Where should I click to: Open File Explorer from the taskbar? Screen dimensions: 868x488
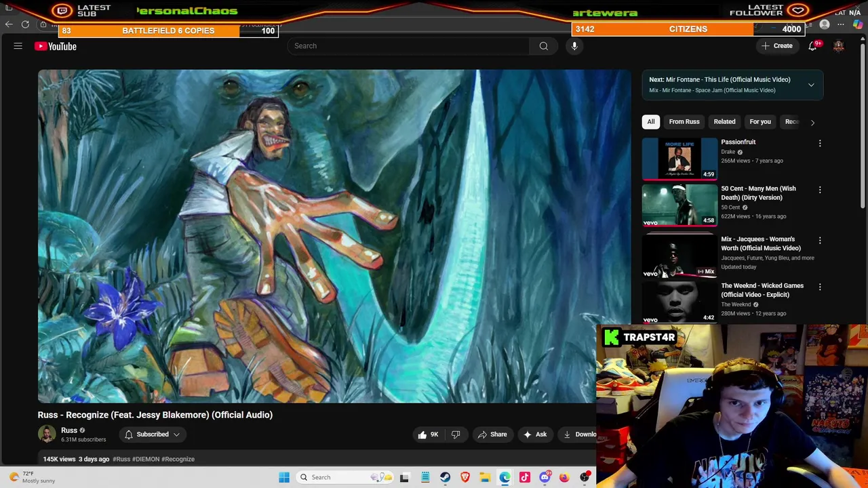(x=485, y=477)
